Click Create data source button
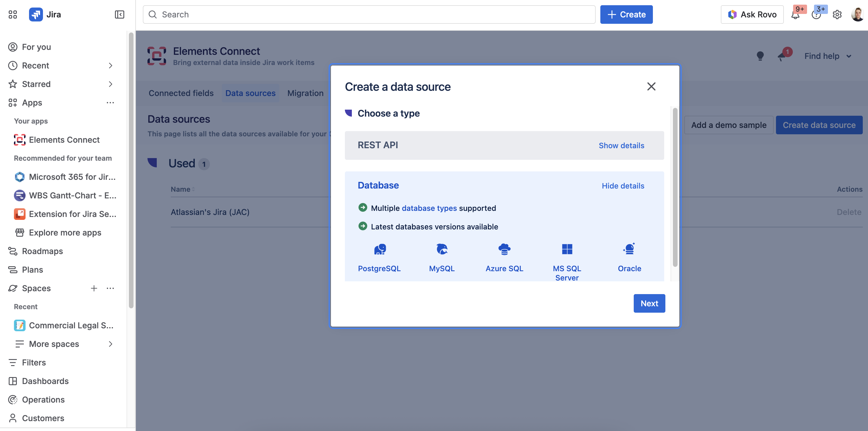The image size is (868, 431). [819, 125]
